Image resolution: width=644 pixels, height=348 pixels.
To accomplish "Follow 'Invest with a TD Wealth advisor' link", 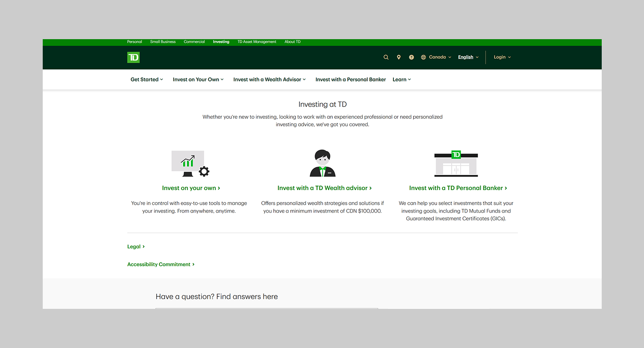I will (324, 188).
